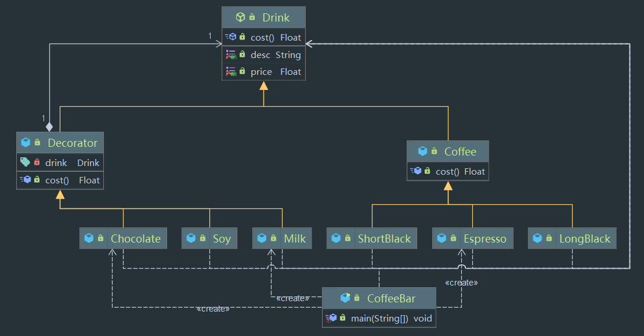Click the «create» label on Chocolate arrow
The image size is (644, 336).
[213, 309]
